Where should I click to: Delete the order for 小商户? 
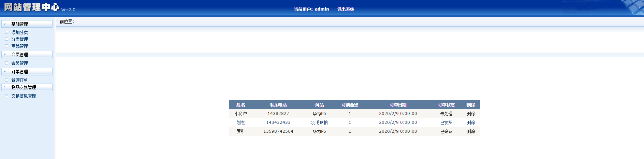click(471, 114)
